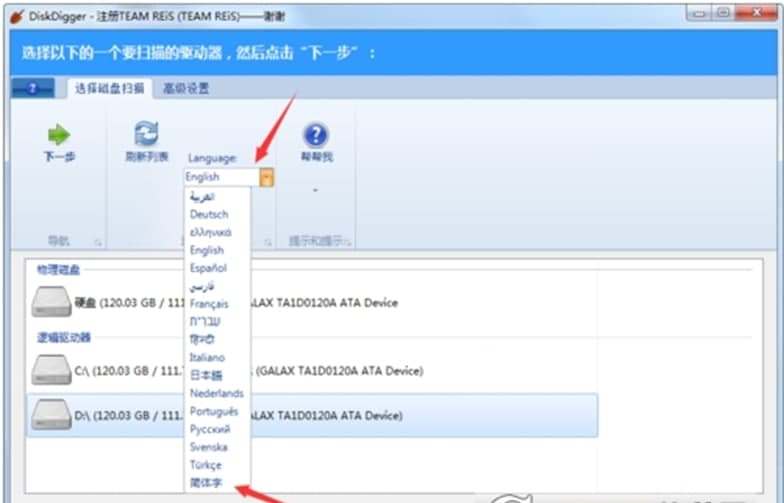Maximize the DiskDigger window
This screenshot has width=784, height=503.
723,12
